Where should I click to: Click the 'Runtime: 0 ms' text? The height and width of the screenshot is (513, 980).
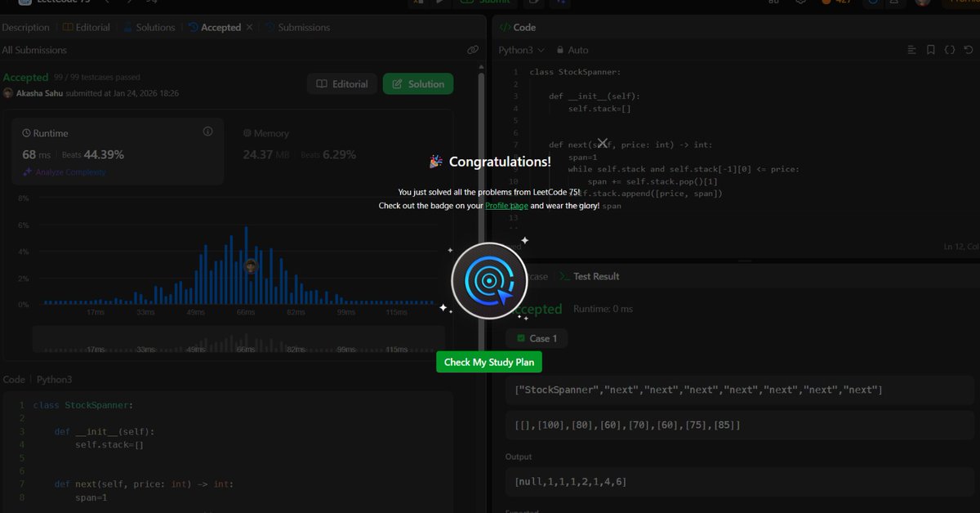[x=603, y=309]
